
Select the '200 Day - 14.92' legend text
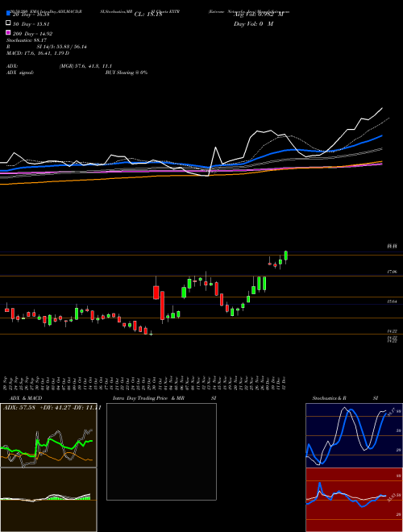click(x=32, y=34)
